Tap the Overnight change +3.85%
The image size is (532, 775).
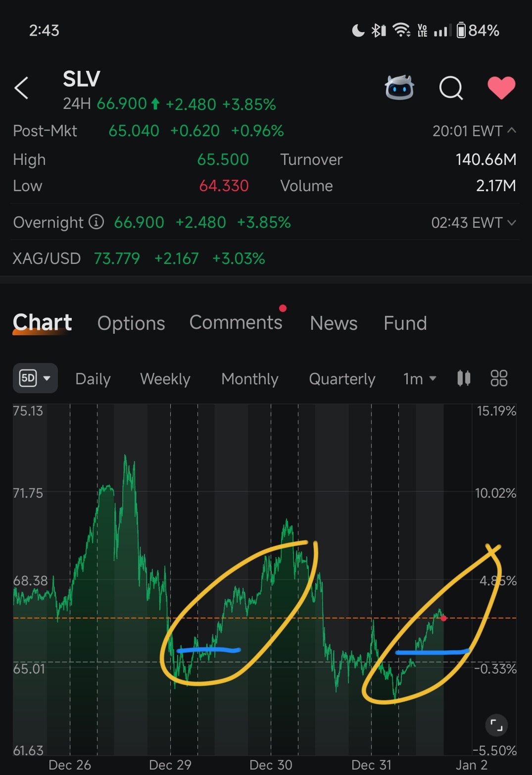[264, 222]
